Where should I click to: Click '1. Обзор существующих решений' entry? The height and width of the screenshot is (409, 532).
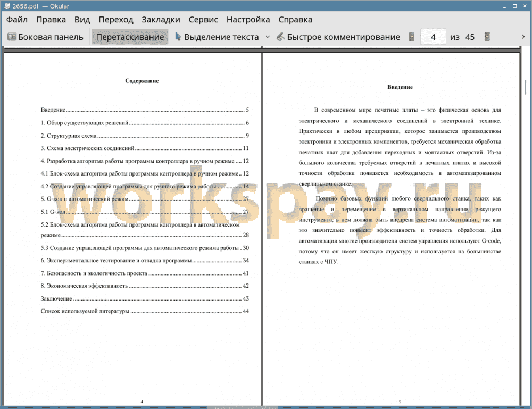[145, 123]
